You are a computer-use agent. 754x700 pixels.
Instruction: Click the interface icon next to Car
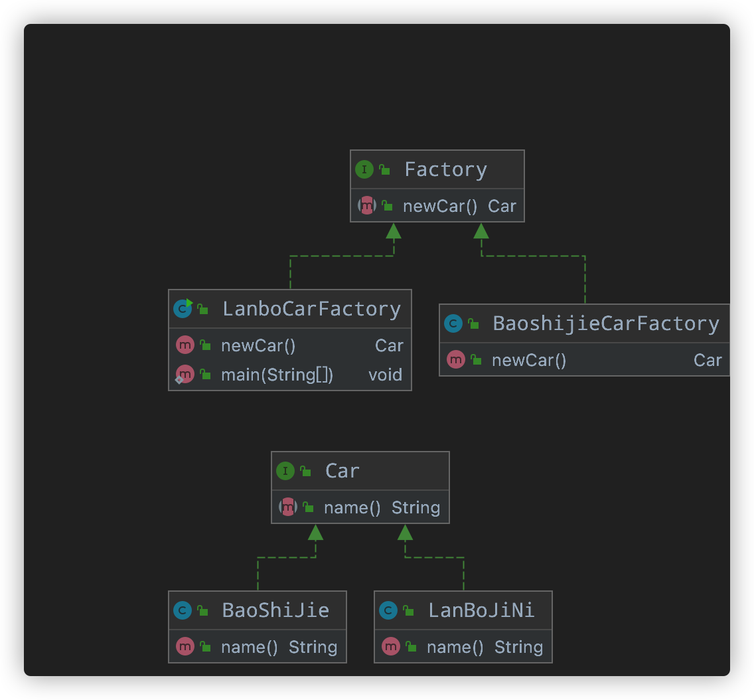(285, 471)
